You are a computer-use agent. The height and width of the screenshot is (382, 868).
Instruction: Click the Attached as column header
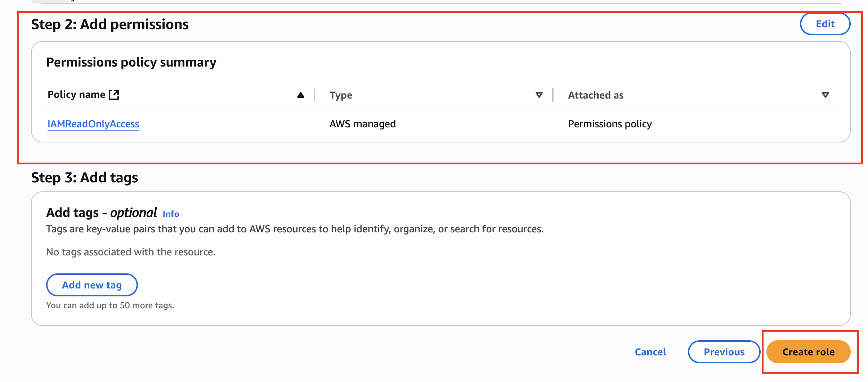point(596,95)
